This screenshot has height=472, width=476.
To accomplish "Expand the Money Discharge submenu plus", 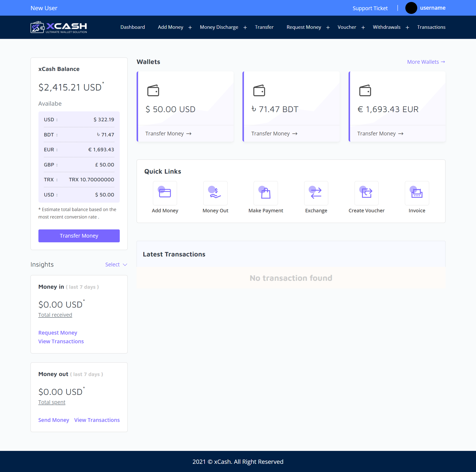I will click(x=245, y=28).
